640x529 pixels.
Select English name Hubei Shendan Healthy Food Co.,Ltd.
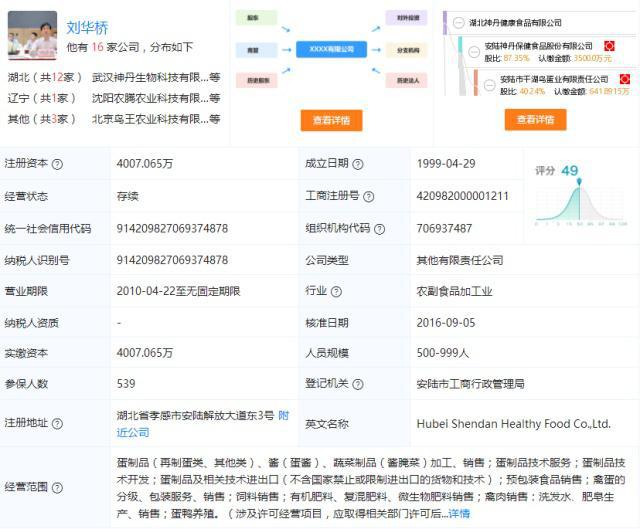click(x=513, y=424)
